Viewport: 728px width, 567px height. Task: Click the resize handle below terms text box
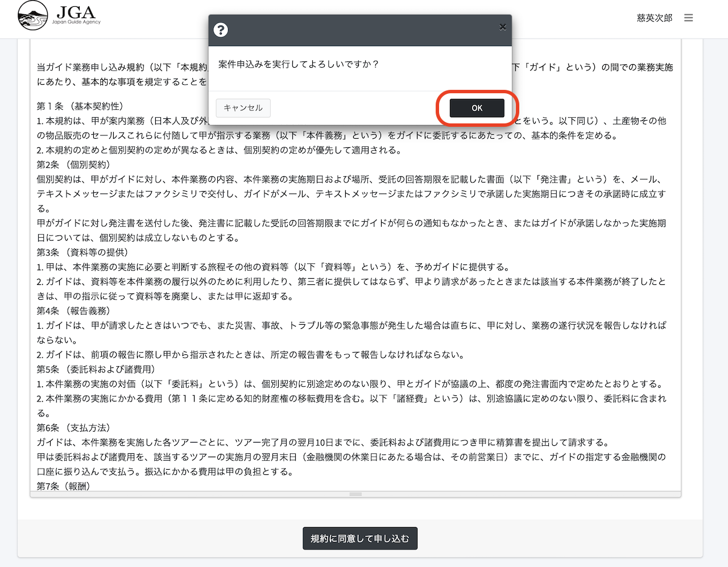point(355,494)
